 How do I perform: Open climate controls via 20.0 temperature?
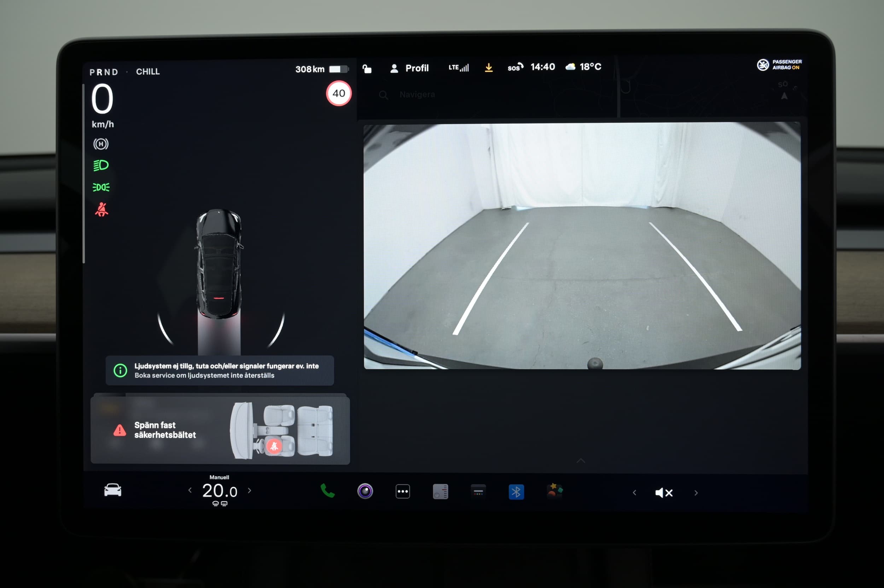[x=220, y=491]
